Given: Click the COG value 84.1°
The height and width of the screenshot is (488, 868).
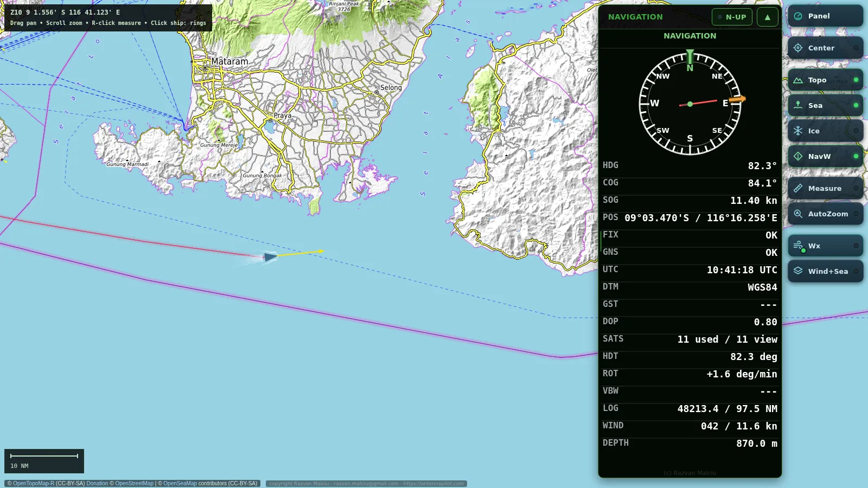Looking at the screenshot, I should tap(762, 183).
